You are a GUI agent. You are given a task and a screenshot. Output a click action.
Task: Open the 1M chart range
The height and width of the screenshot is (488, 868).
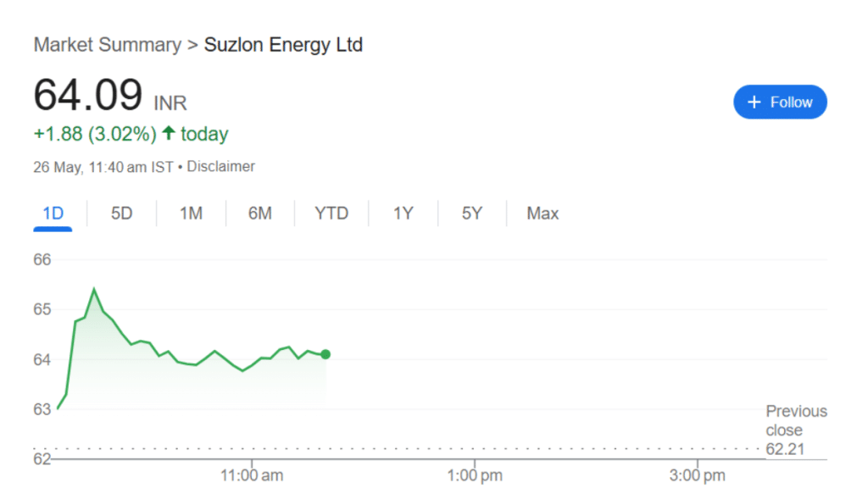pyautogui.click(x=191, y=213)
